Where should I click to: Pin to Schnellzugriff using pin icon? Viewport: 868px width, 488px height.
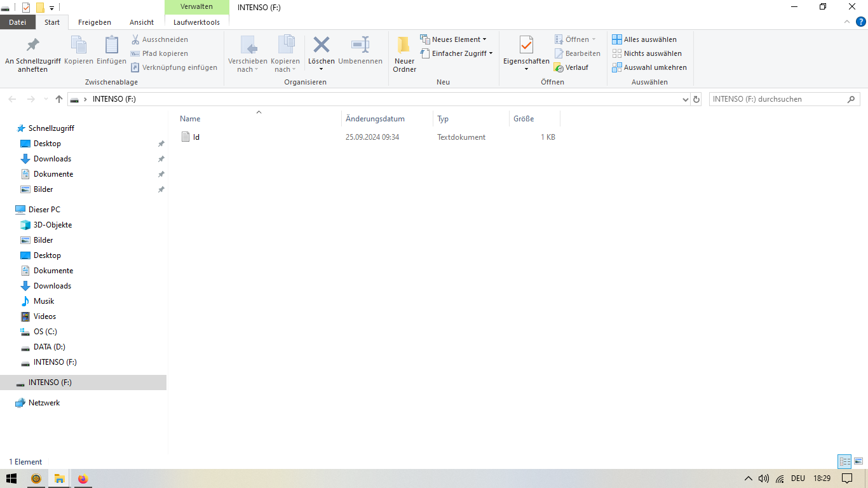pyautogui.click(x=32, y=45)
